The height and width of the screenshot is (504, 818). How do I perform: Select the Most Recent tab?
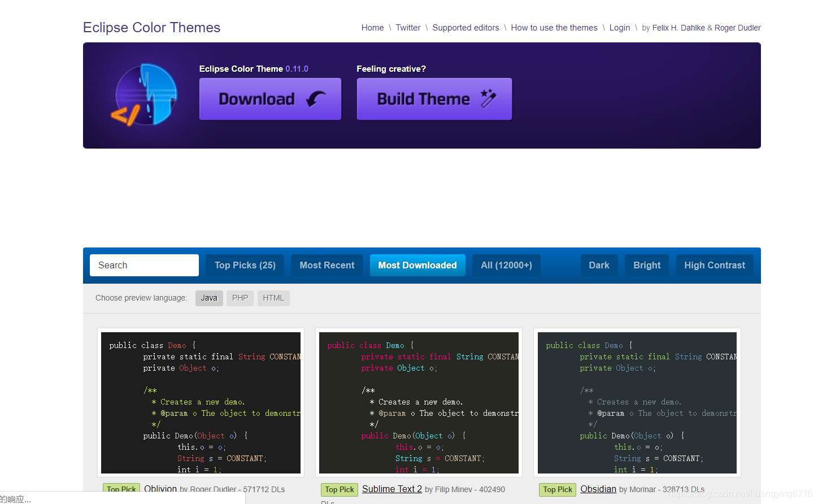pyautogui.click(x=327, y=265)
